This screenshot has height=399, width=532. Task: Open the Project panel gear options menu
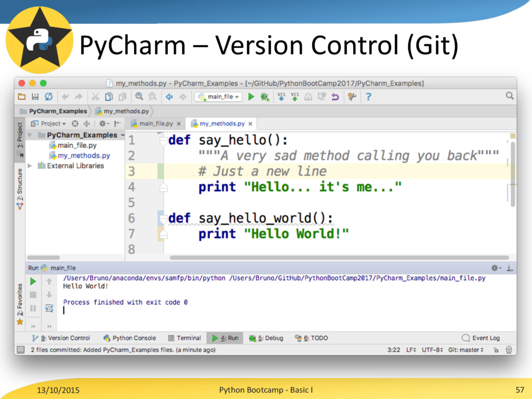(104, 124)
